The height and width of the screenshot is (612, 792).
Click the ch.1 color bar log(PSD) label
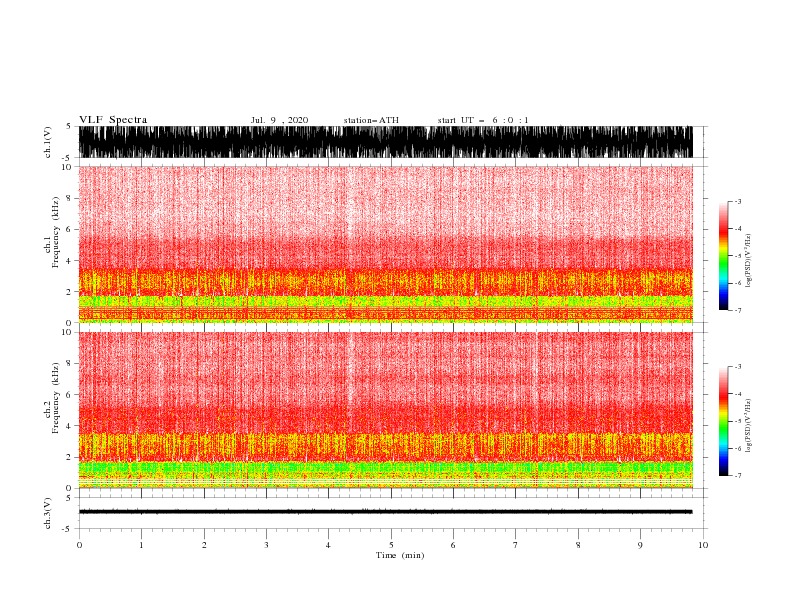[x=748, y=261]
